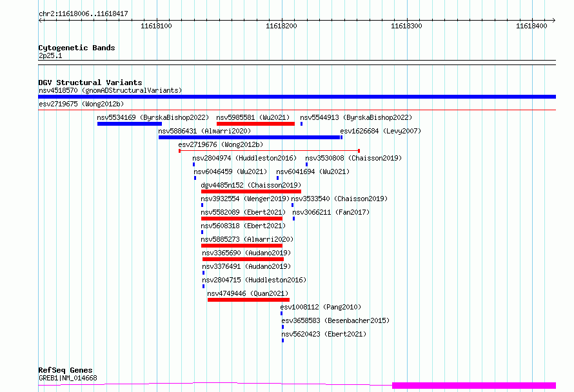Select the red bar under nsv5582089

click(242, 219)
